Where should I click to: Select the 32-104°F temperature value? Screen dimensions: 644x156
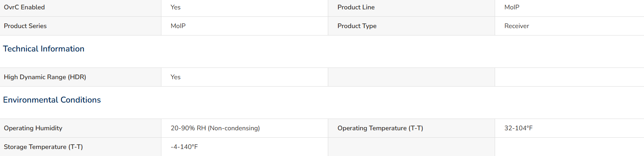[518, 128]
